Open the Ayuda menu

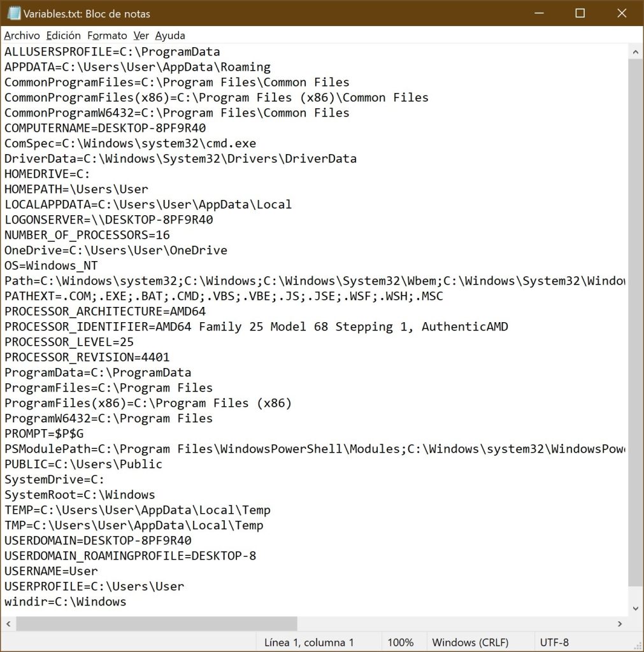(x=169, y=35)
